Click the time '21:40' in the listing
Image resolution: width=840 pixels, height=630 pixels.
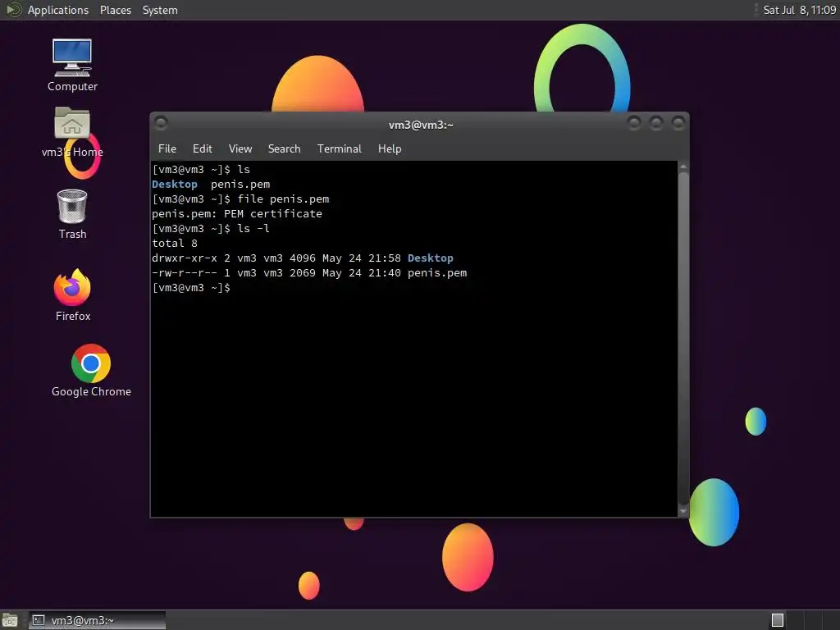point(384,272)
